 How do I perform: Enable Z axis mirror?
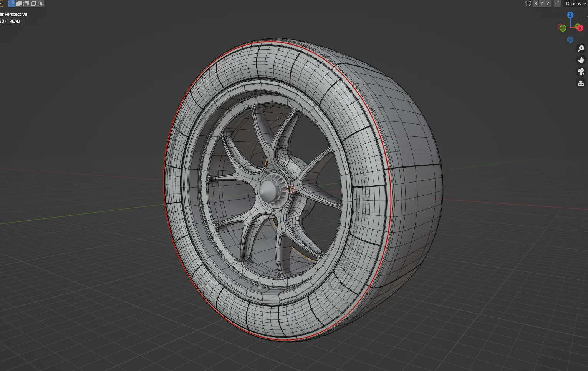[x=548, y=3]
